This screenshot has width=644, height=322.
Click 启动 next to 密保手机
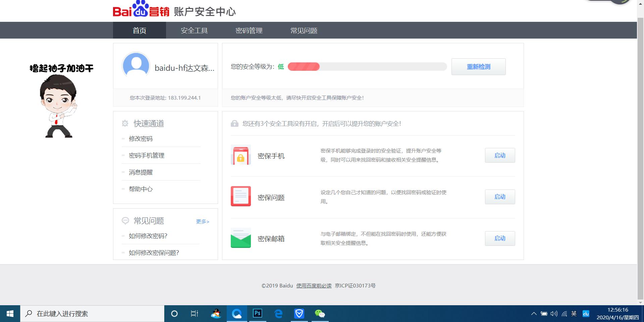(x=499, y=155)
